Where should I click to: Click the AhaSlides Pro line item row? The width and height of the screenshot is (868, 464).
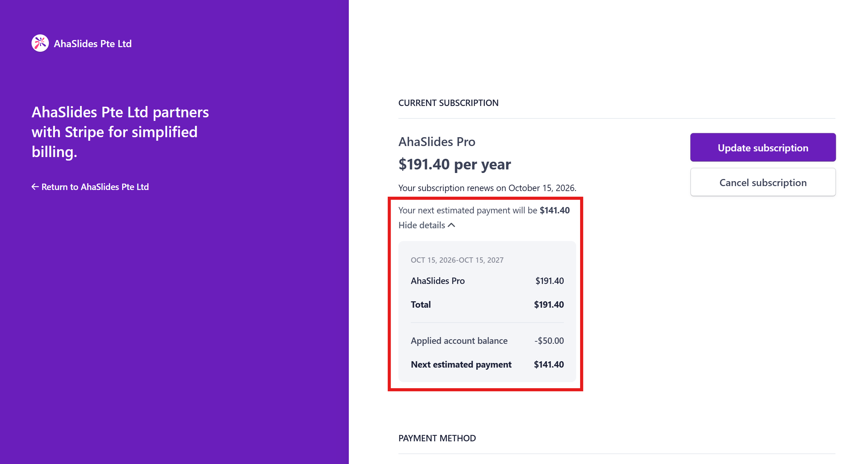tap(487, 281)
